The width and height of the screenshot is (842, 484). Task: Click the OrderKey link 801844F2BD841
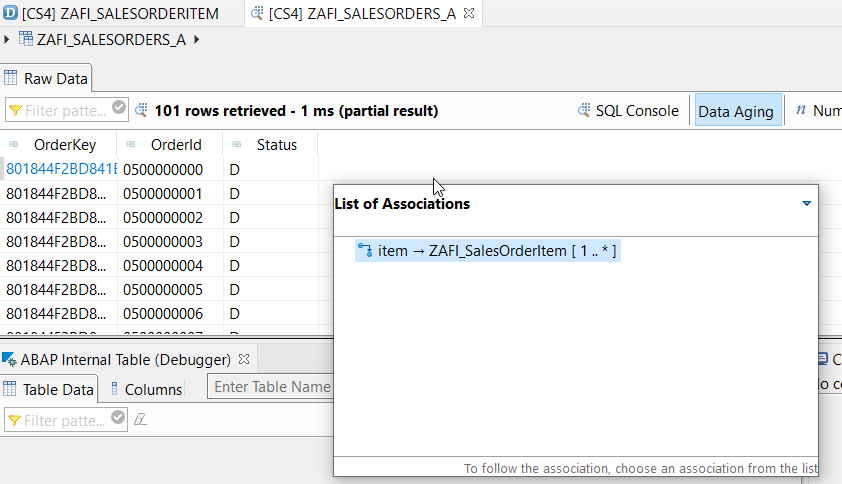pos(61,169)
